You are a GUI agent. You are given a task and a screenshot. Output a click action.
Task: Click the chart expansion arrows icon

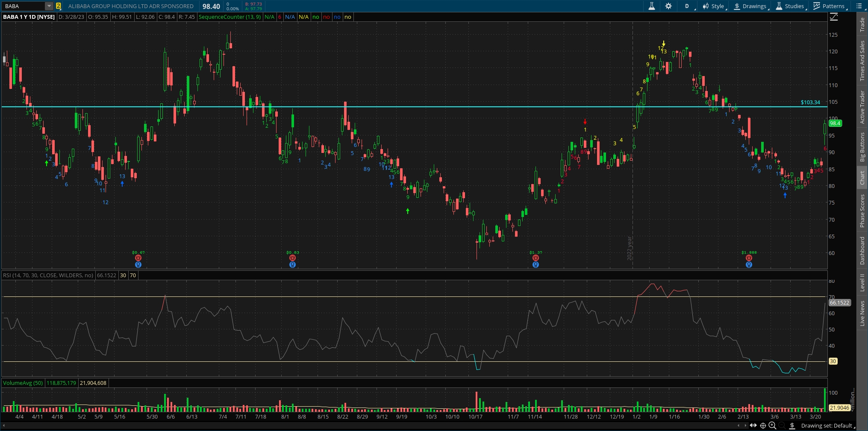(753, 425)
